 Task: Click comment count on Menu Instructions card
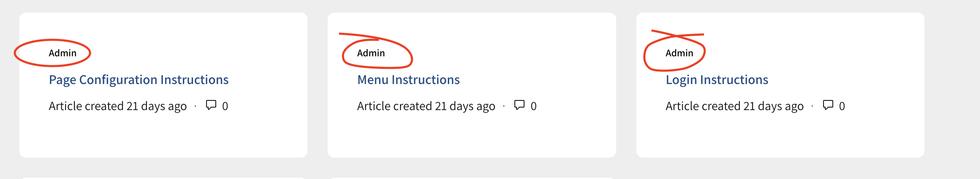click(x=533, y=106)
